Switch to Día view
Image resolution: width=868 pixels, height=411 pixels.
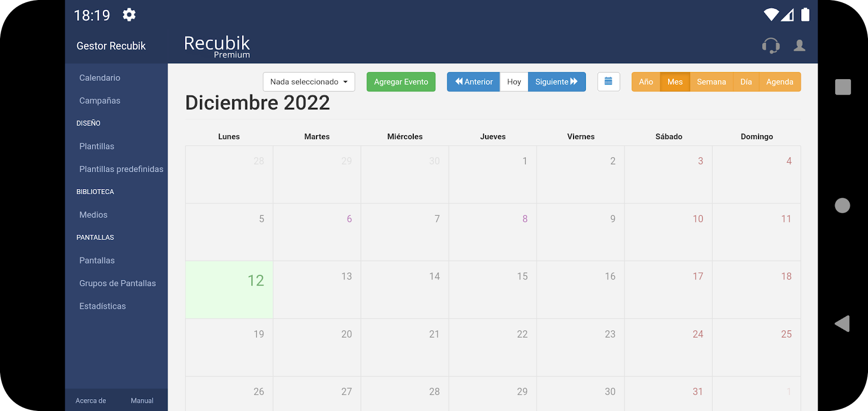746,82
